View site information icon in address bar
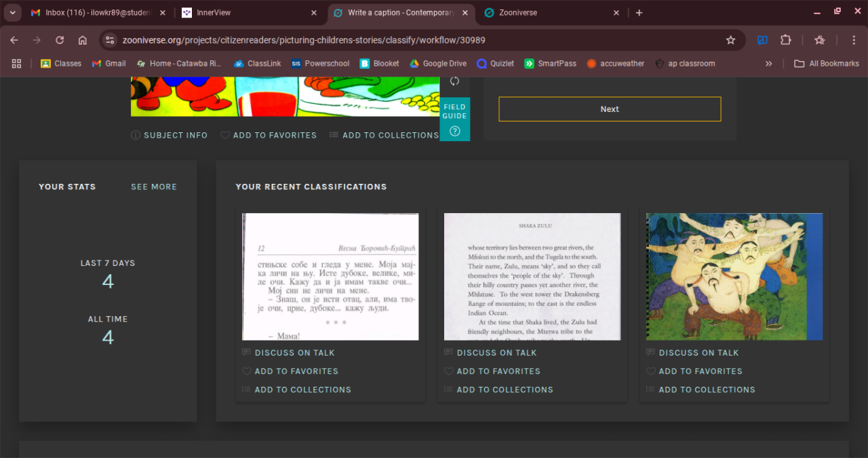This screenshot has height=458, width=868. coord(110,40)
